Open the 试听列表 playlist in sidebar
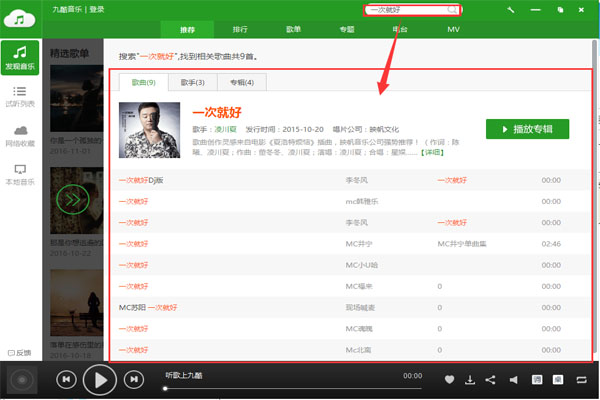Image resolution: width=600 pixels, height=400 pixels. pyautogui.click(x=20, y=97)
